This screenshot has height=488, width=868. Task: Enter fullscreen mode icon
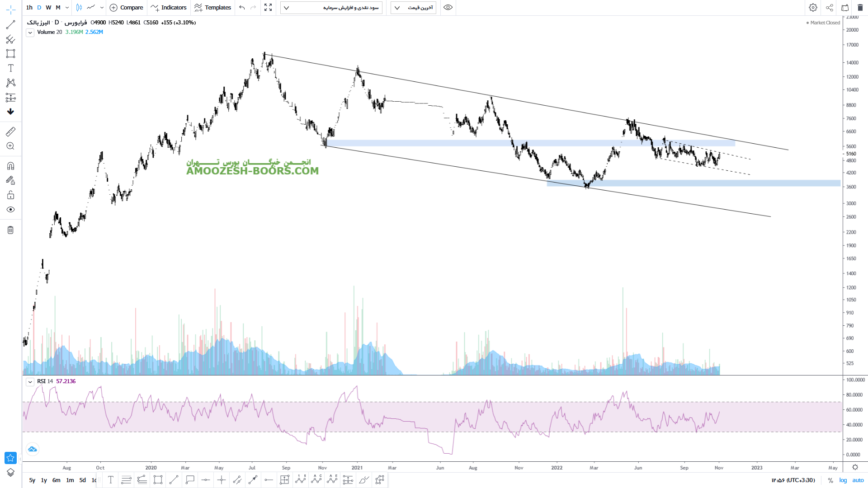268,8
